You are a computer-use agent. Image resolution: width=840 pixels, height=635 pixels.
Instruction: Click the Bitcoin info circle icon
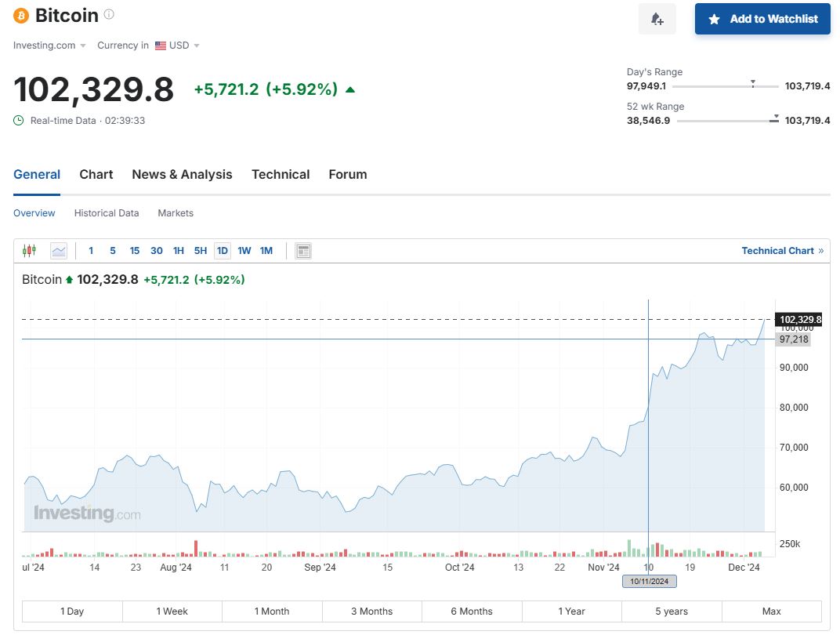point(109,15)
